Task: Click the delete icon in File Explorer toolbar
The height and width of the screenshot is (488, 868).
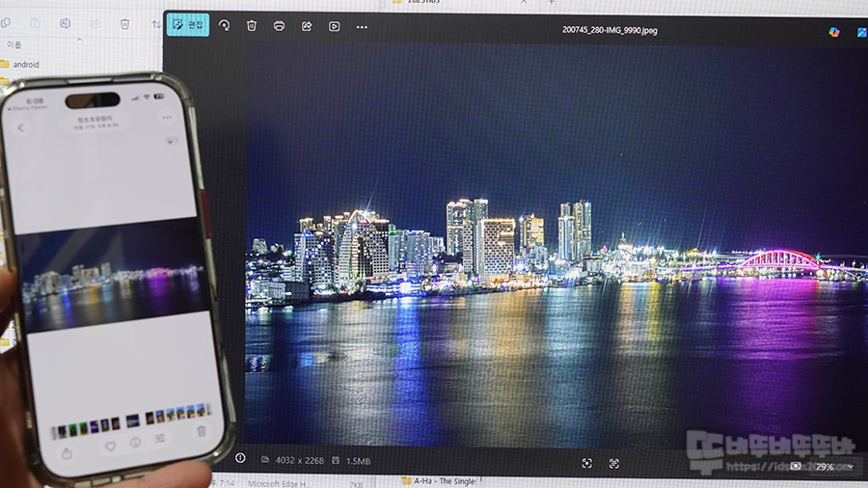Action: [x=124, y=24]
